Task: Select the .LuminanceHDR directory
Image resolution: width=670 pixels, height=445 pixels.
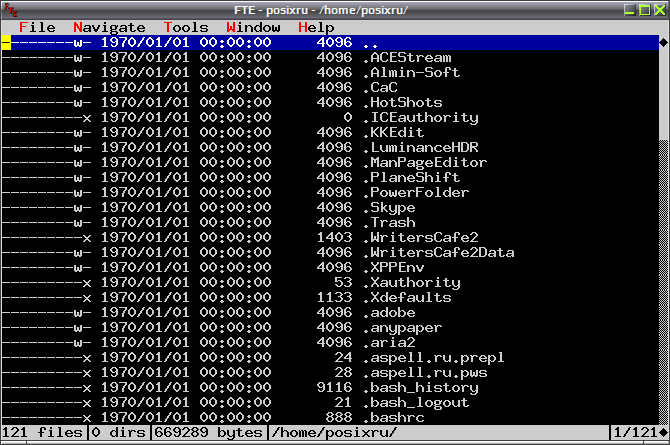Action: coord(330,147)
